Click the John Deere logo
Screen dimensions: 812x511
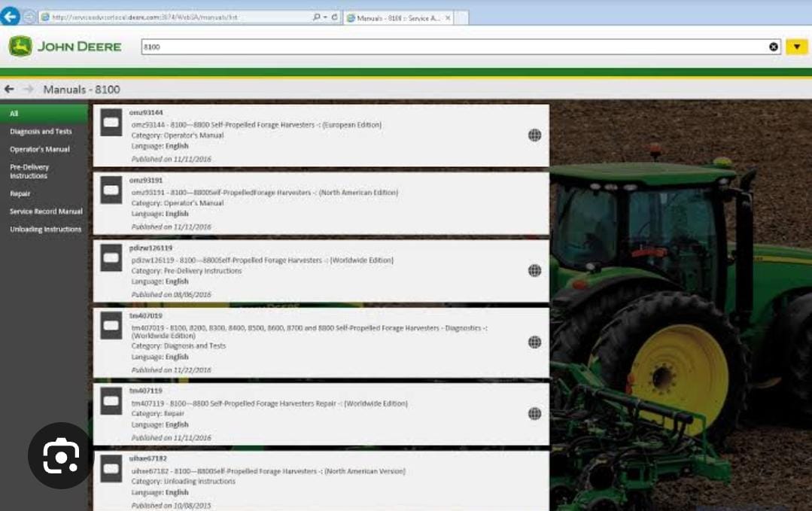click(64, 47)
